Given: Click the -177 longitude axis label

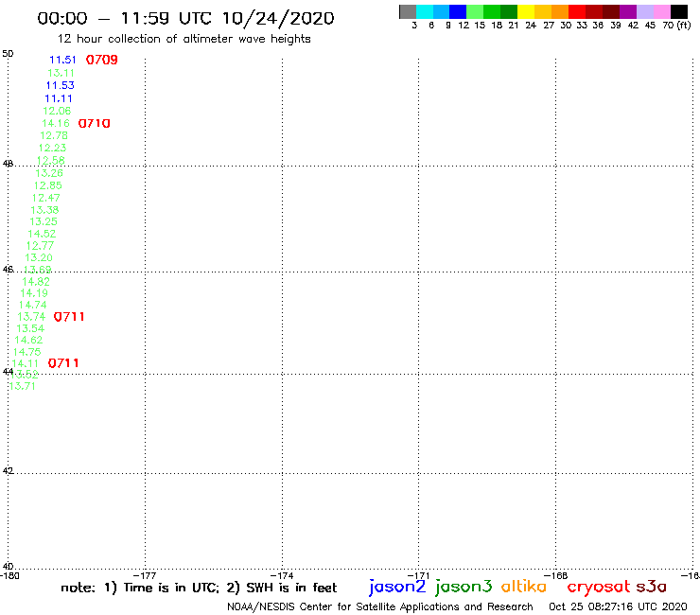Looking at the screenshot, I should pyautogui.click(x=146, y=575).
